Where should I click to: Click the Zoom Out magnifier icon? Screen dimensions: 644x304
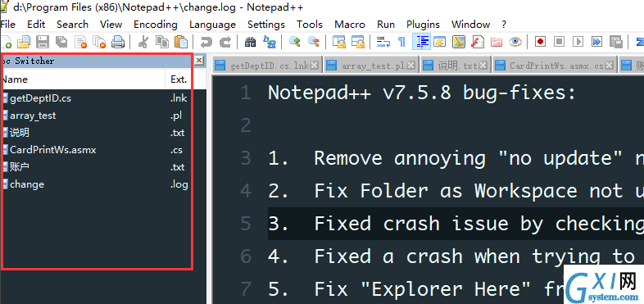pyautogui.click(x=313, y=42)
